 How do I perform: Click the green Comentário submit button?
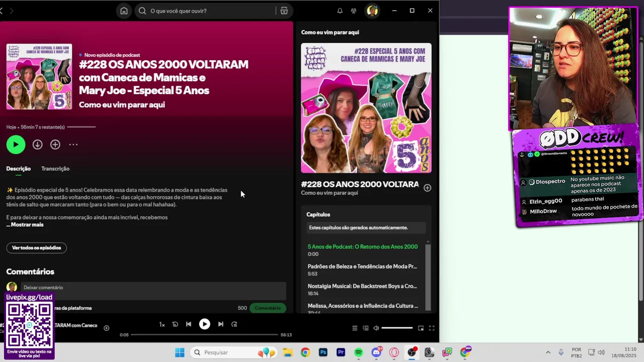pyautogui.click(x=268, y=308)
